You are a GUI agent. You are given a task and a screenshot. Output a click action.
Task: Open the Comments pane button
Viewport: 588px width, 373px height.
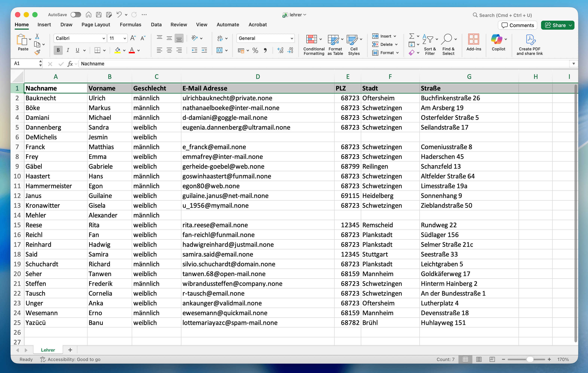pos(517,25)
